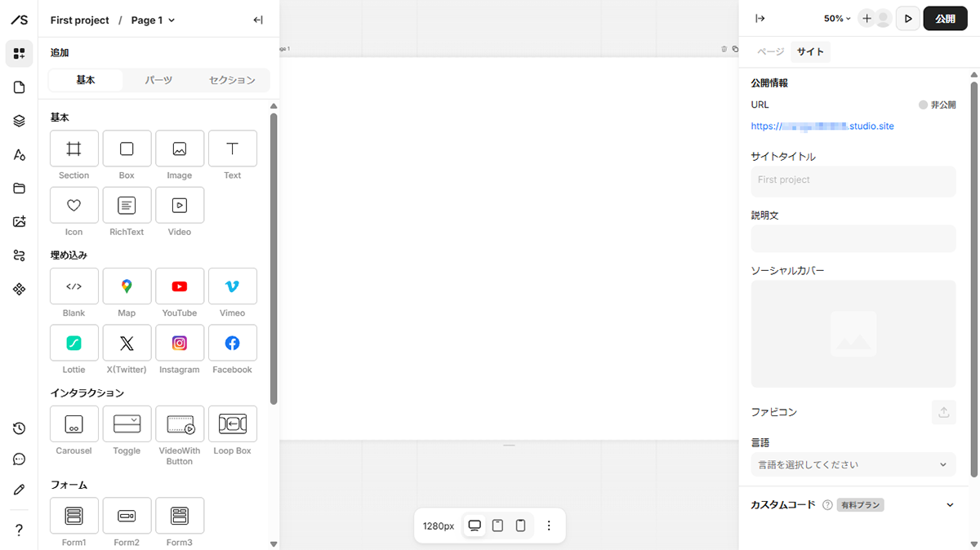
Task: Switch to the パーツ tab
Action: (158, 80)
